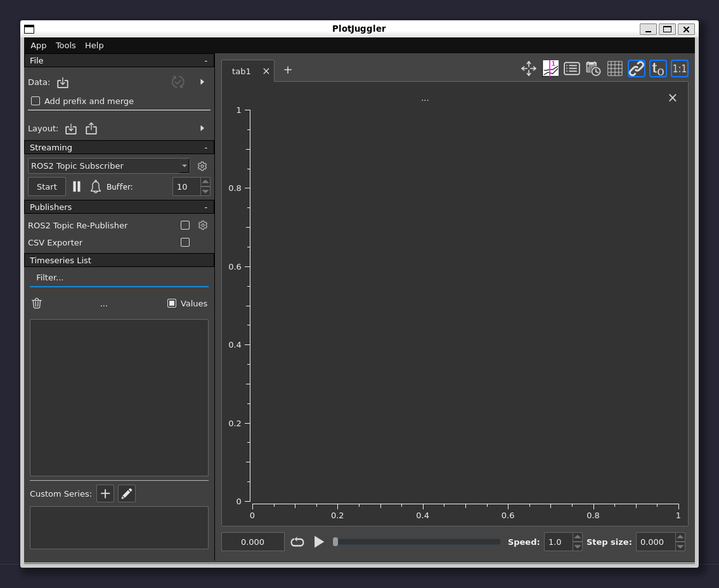Click the plot title ellipsis
The image size is (719, 588).
click(x=425, y=100)
